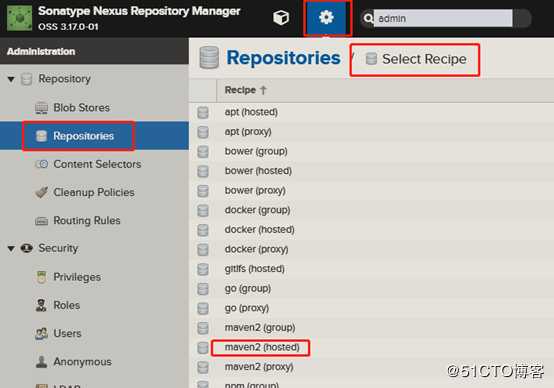Viewport: 554px width, 388px height.
Task: Open the Browse cube icon in header
Action: click(281, 17)
